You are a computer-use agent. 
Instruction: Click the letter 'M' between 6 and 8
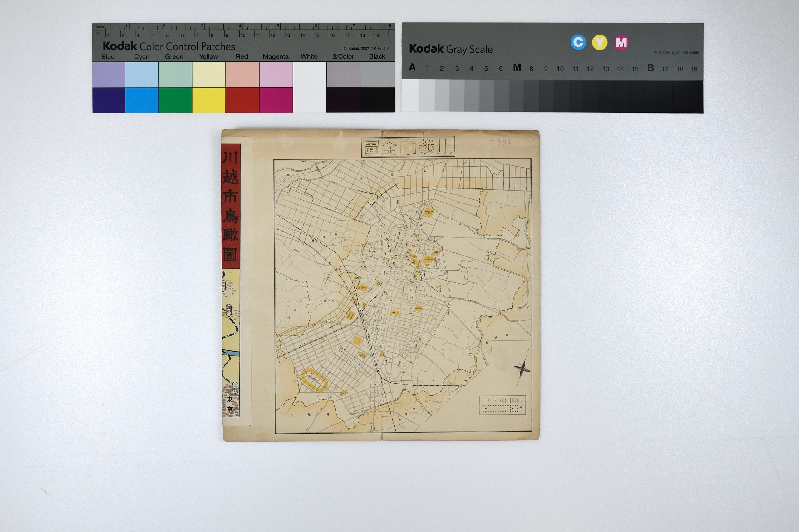coord(517,67)
